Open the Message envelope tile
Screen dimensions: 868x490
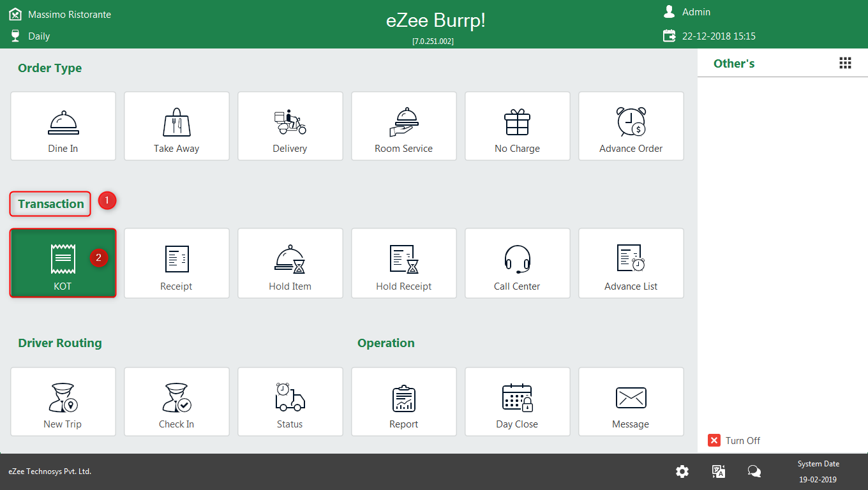(x=631, y=401)
